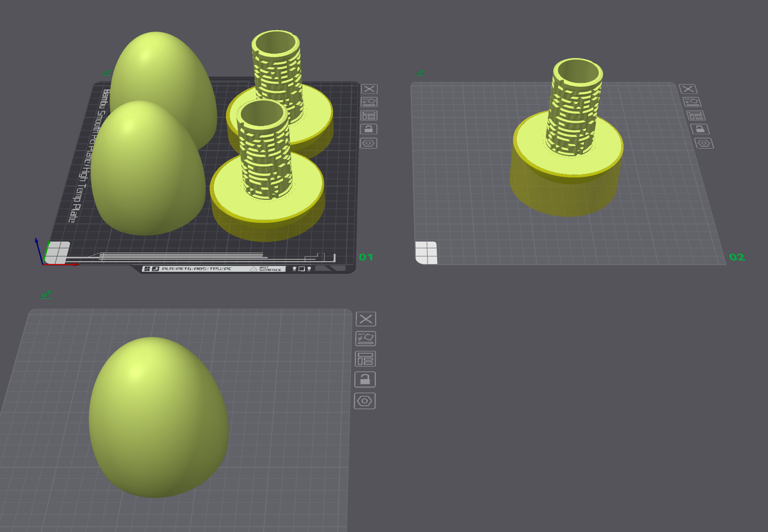Image resolution: width=768 pixels, height=532 pixels.
Task: Select the egg on the bottom plate
Action: (158, 417)
